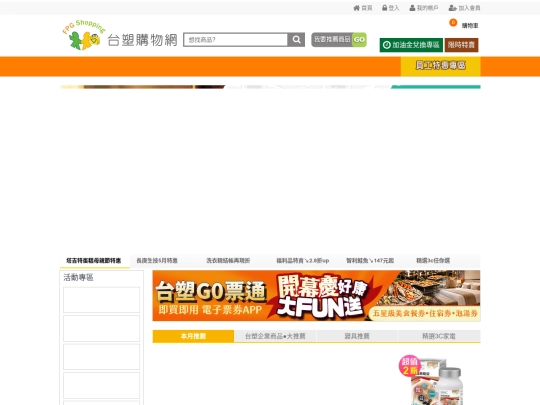This screenshot has height=405, width=540.
Task: Click the 我要推薦商品 label
Action: [332, 40]
